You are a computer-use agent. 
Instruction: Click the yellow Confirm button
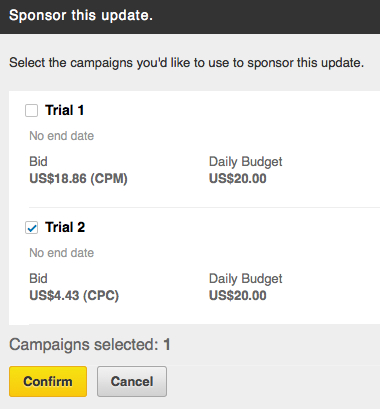coord(48,381)
